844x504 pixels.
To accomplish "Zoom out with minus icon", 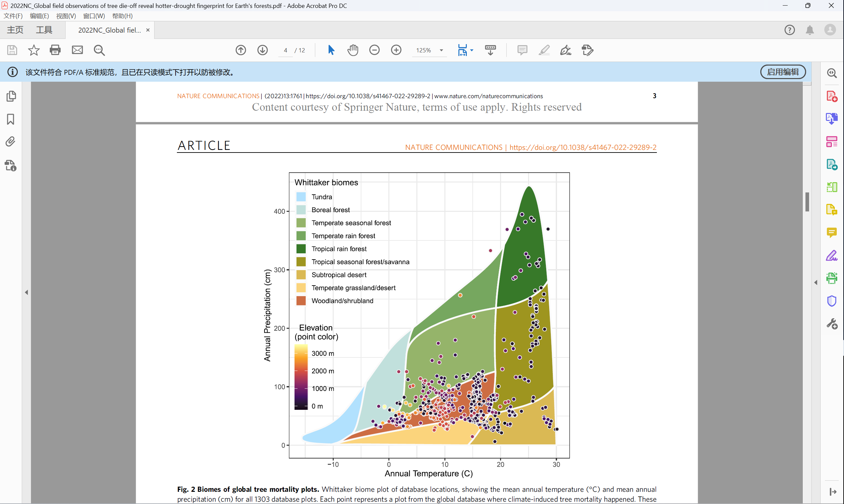I will coord(374,50).
